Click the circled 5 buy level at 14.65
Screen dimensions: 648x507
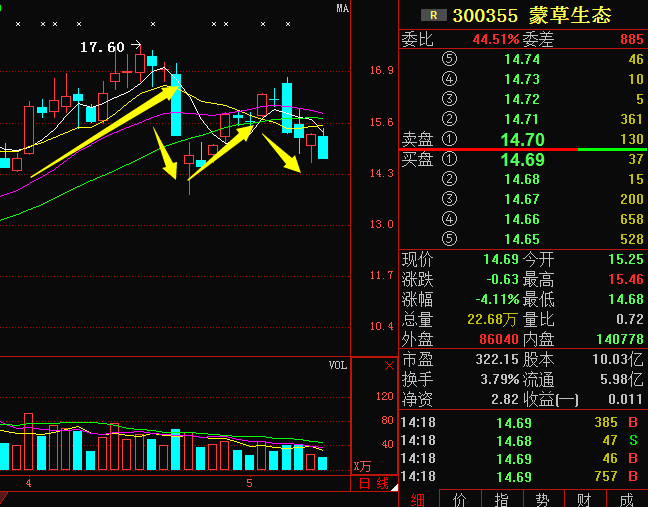coord(449,239)
